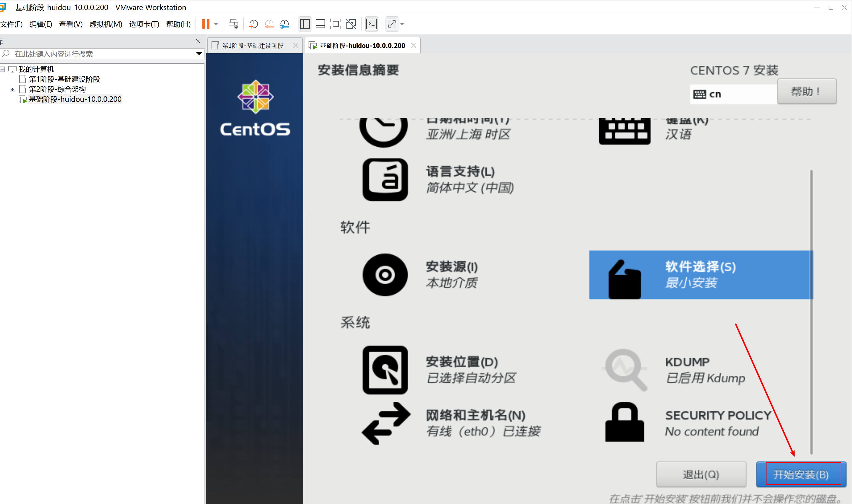Click the 开始安装(B) button
This screenshot has height=504, width=852.
(x=801, y=474)
